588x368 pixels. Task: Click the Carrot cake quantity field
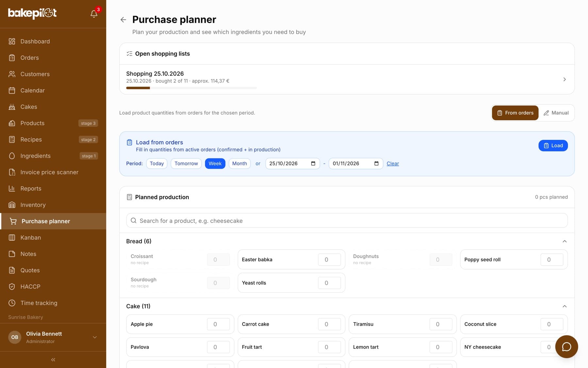329,324
